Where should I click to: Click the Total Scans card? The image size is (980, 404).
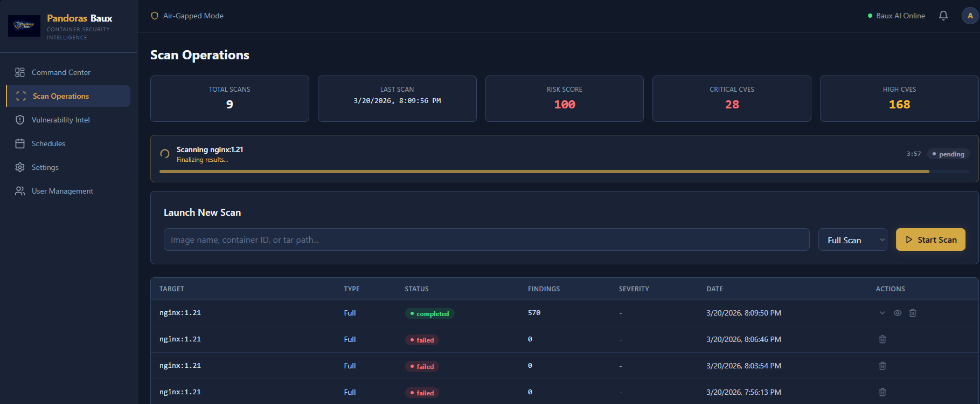tap(230, 99)
